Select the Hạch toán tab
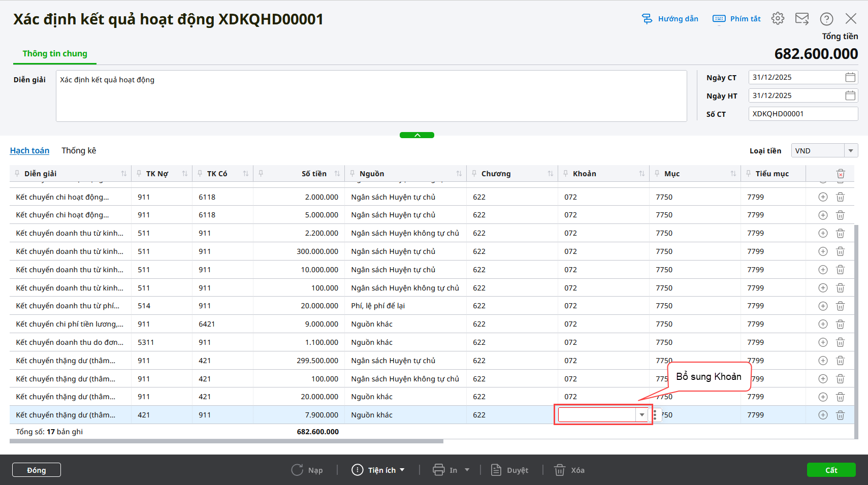This screenshot has height=485, width=868. pos(29,151)
